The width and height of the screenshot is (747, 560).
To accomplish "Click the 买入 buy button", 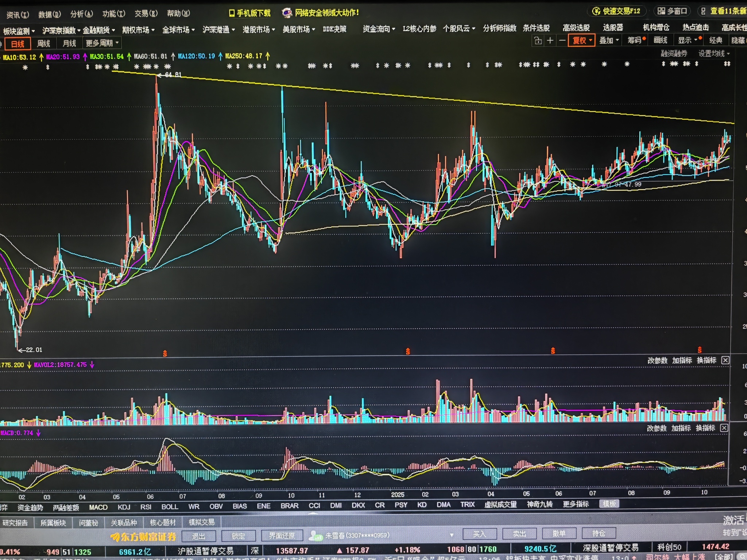I will click(x=479, y=534).
